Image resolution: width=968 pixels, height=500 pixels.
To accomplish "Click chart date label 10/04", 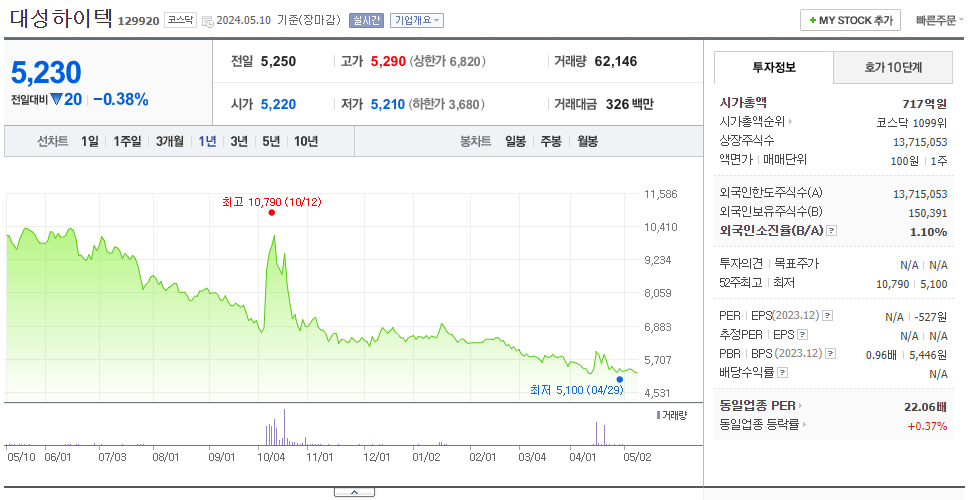I will [272, 457].
